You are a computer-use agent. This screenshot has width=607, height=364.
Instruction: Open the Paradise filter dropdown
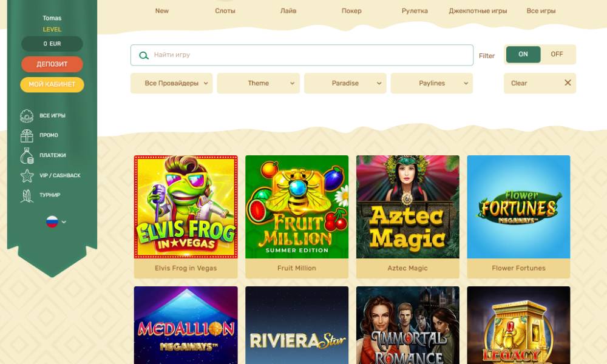(x=345, y=83)
